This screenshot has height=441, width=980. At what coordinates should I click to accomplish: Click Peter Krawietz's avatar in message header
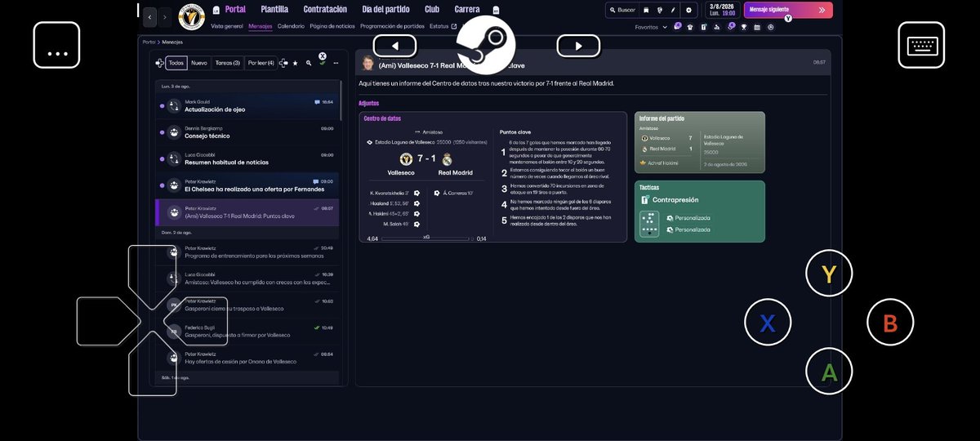click(367, 64)
